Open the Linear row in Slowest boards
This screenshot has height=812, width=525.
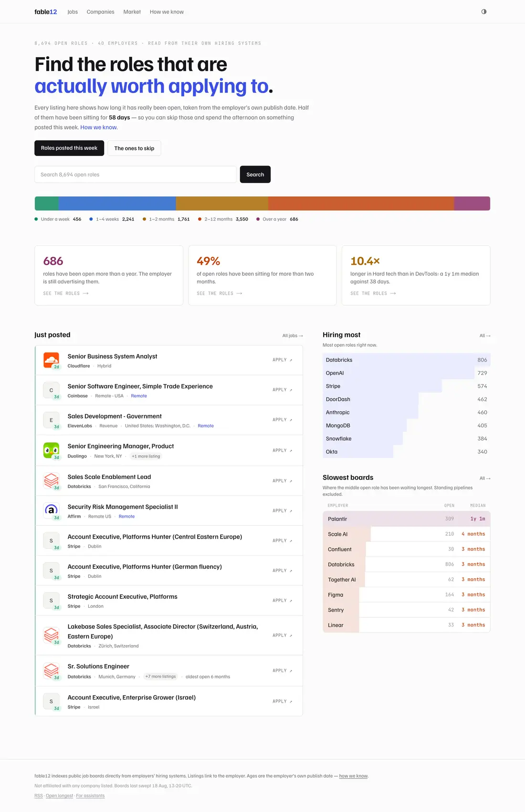tap(407, 625)
